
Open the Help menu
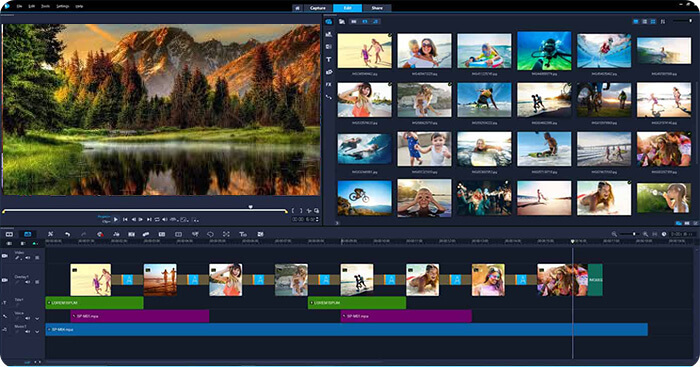pyautogui.click(x=79, y=6)
